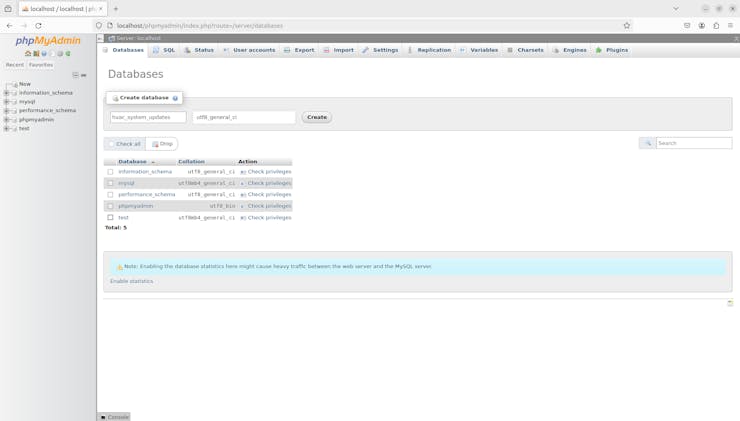The width and height of the screenshot is (740, 421).
Task: Tick checkbox for test database row
Action: coord(110,218)
